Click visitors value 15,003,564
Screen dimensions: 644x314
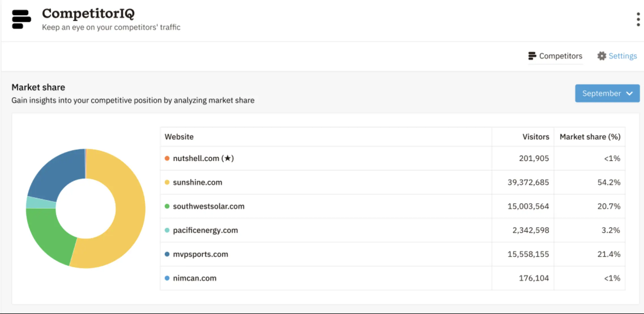pyautogui.click(x=528, y=206)
